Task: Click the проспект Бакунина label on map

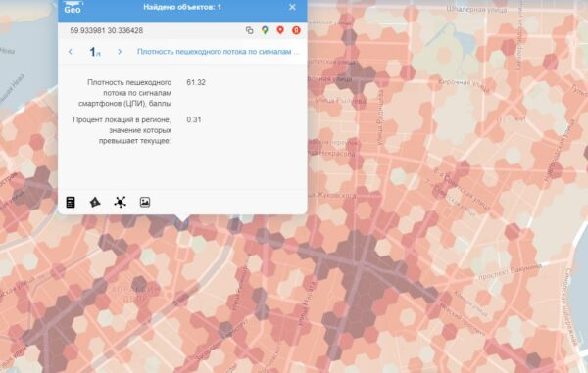Action: pyautogui.click(x=510, y=272)
